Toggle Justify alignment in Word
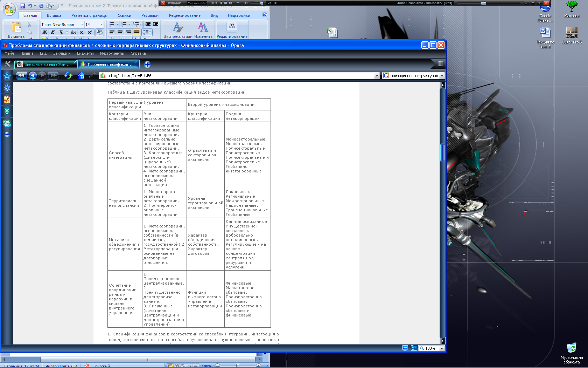588x368 pixels. coord(136,32)
